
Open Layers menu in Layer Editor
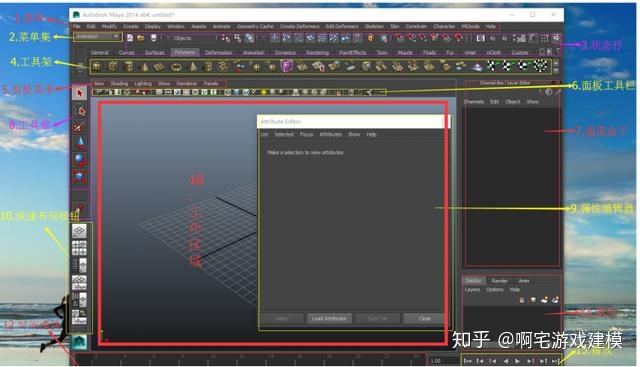tap(472, 290)
